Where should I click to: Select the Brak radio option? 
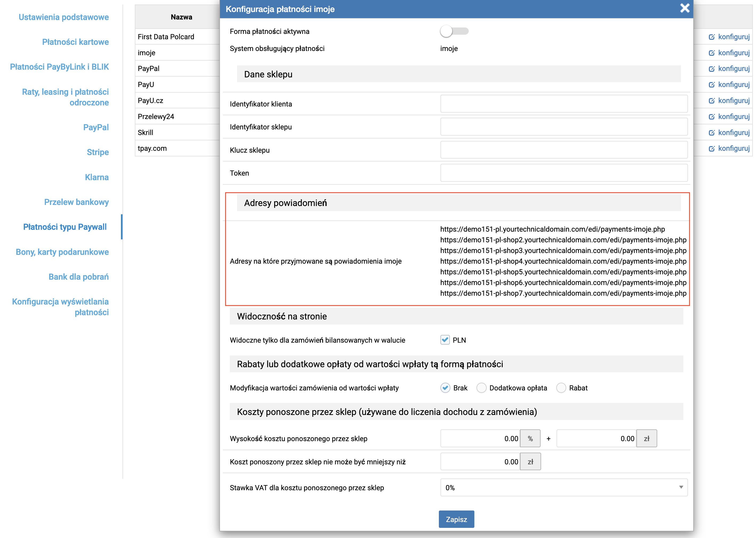[445, 387]
